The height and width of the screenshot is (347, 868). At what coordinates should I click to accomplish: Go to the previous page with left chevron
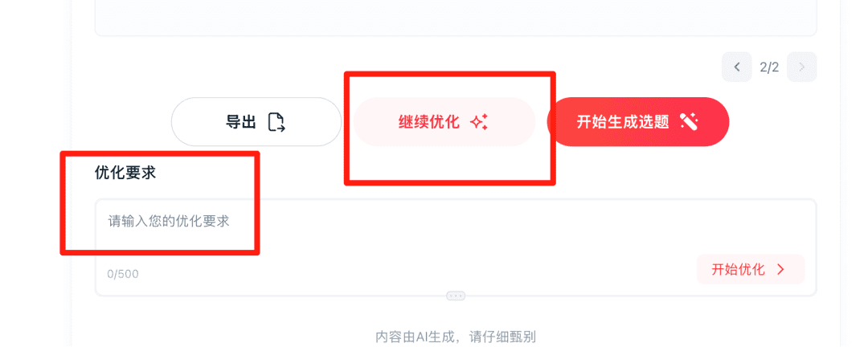[x=737, y=67]
